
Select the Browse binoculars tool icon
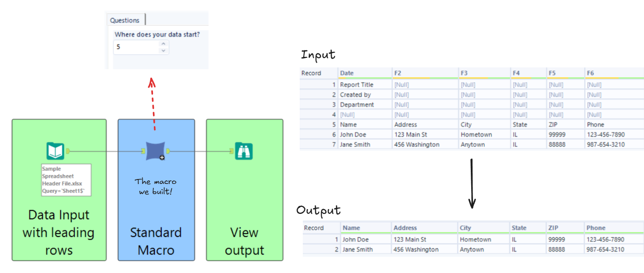pos(243,151)
